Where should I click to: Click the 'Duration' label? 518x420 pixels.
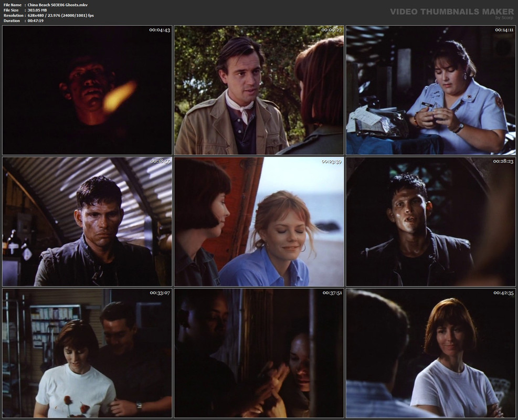pos(12,21)
